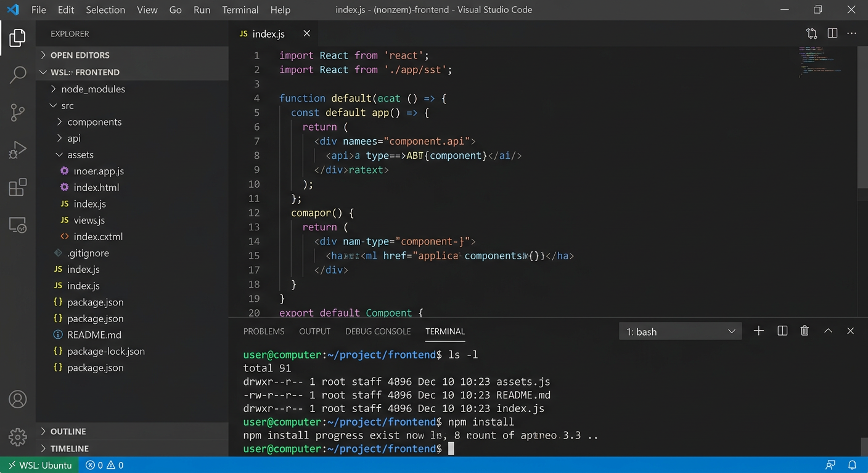Open the Search view in activity bar
This screenshot has height=473, width=868.
18,75
